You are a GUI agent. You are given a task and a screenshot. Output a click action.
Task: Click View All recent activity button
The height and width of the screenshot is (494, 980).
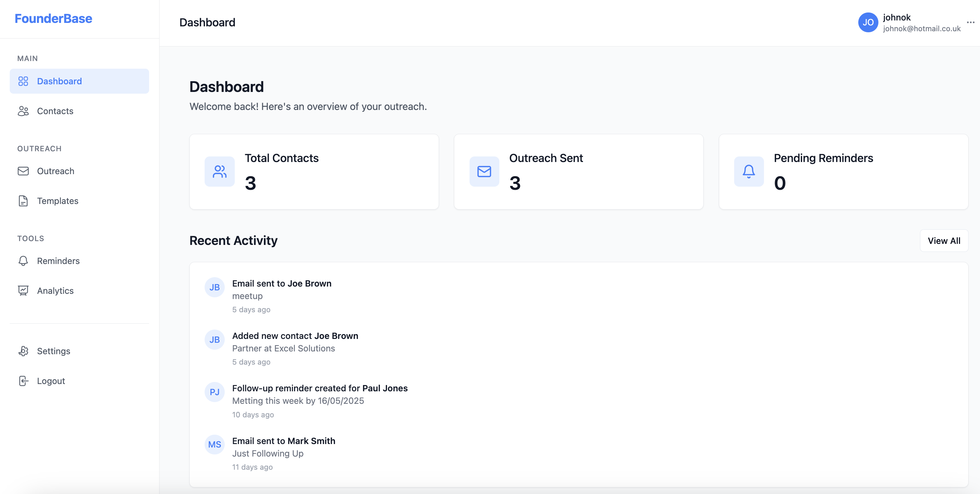click(944, 241)
